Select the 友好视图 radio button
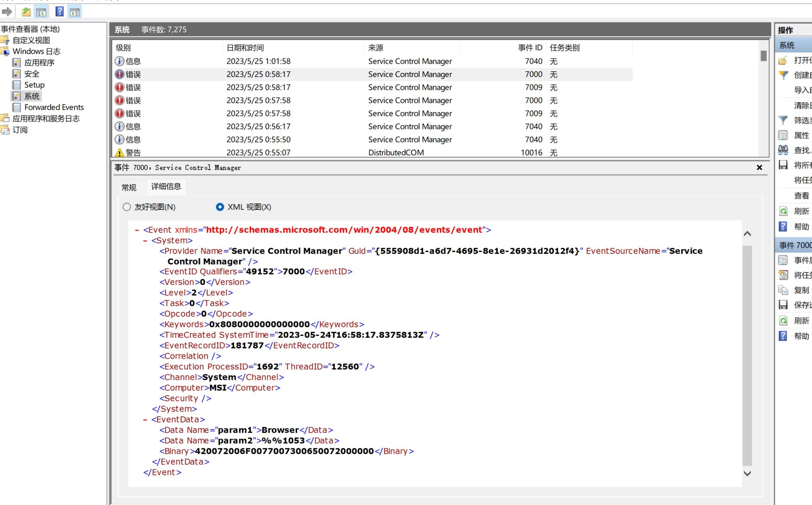 126,207
